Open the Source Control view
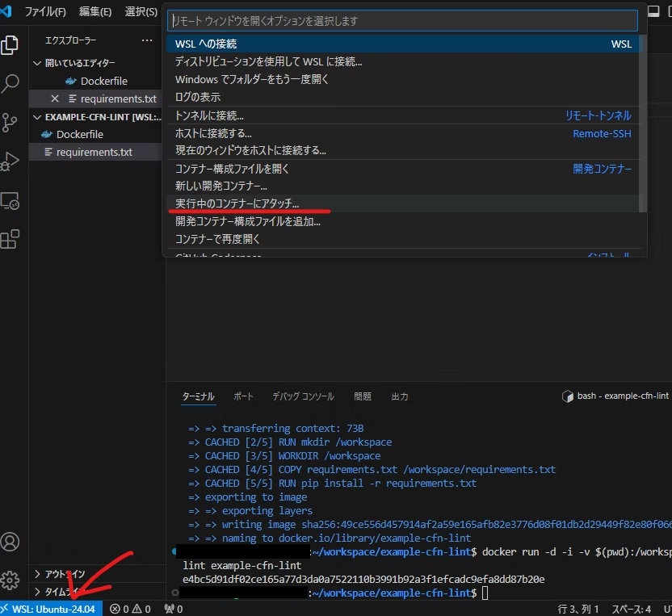Screen dimensions: 672x616 tap(10, 123)
